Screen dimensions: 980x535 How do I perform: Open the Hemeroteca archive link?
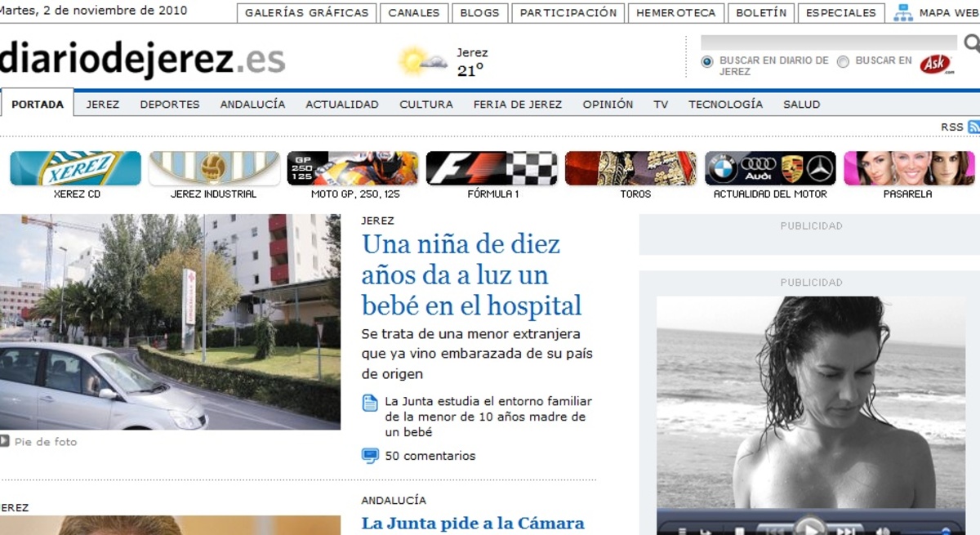676,12
